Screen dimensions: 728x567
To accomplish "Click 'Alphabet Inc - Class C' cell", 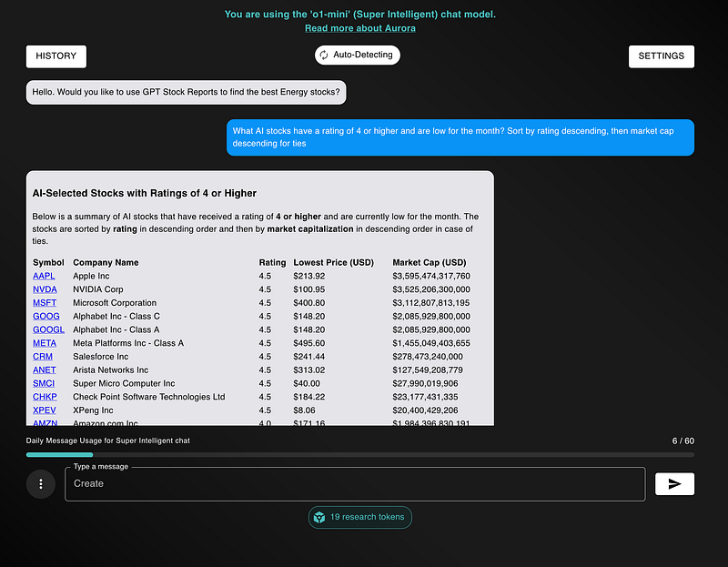I will click(x=116, y=316).
